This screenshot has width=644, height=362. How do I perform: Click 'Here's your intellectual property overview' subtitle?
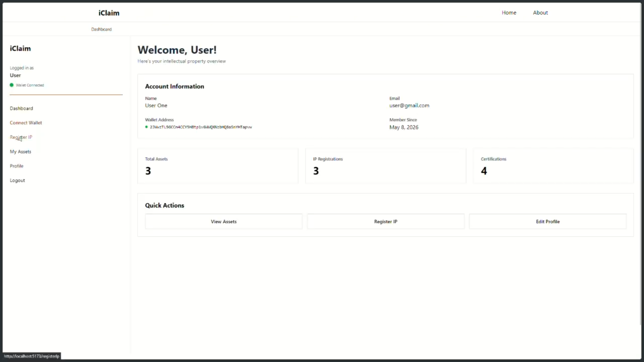click(181, 61)
